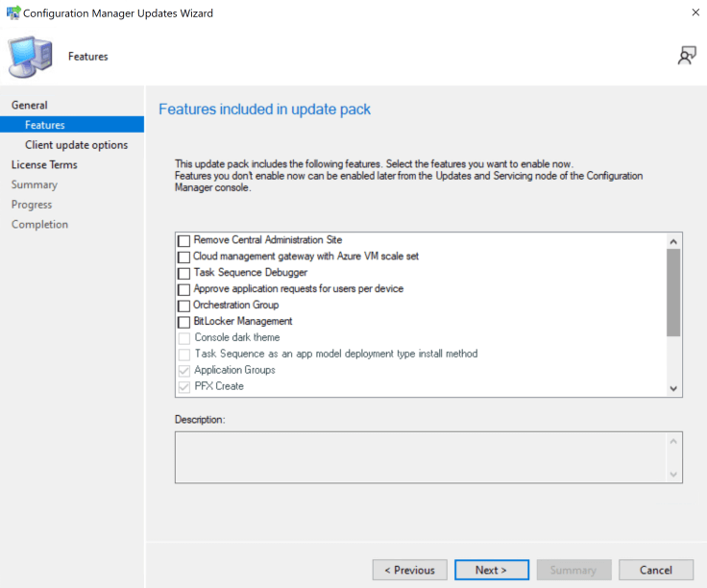
Task: Click the features list scrollbar thumb
Action: click(673, 293)
